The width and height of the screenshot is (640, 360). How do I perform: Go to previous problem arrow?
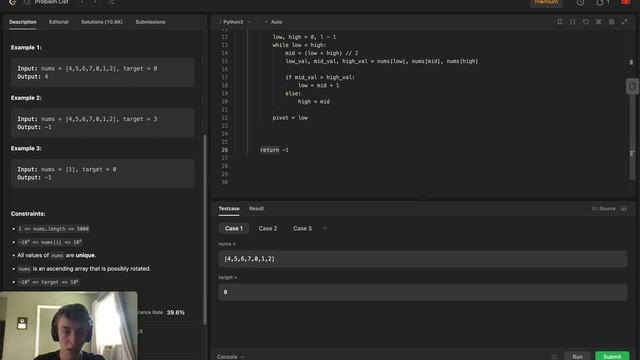point(82,2)
